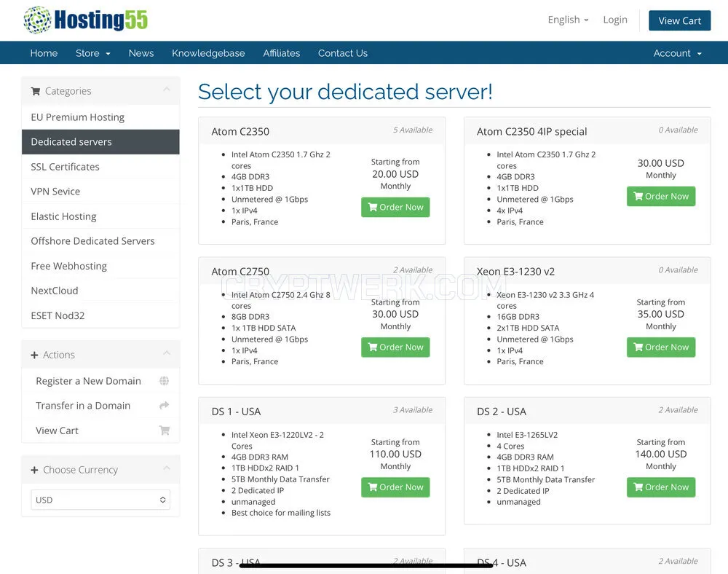Click the Atom C2750 card title

[240, 271]
